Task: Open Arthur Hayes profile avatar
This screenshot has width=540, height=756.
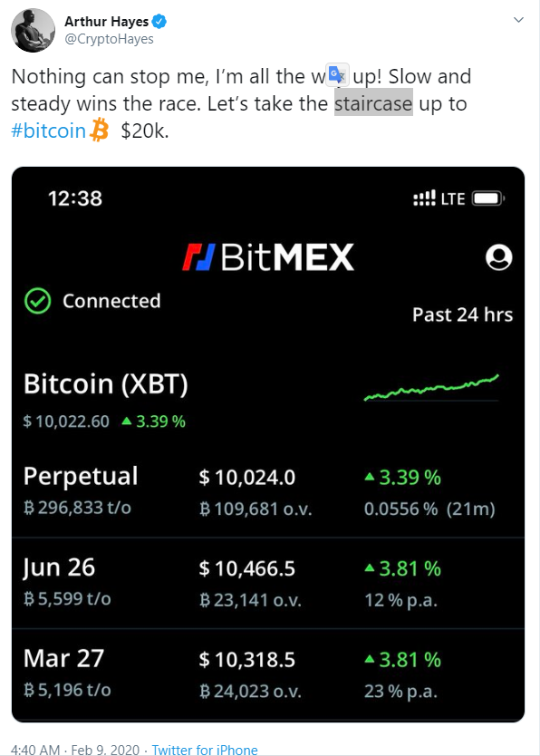Action: point(33,30)
